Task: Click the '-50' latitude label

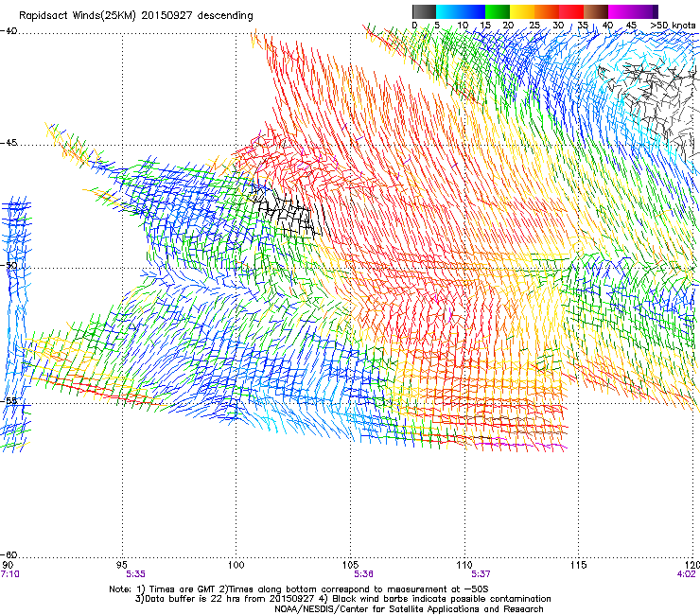Action: coord(9,265)
